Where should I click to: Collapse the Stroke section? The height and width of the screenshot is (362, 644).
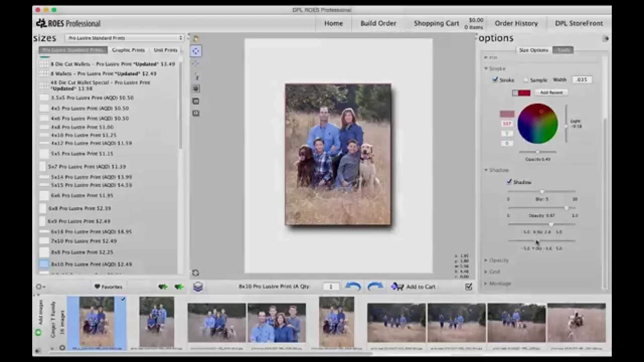[x=486, y=68]
